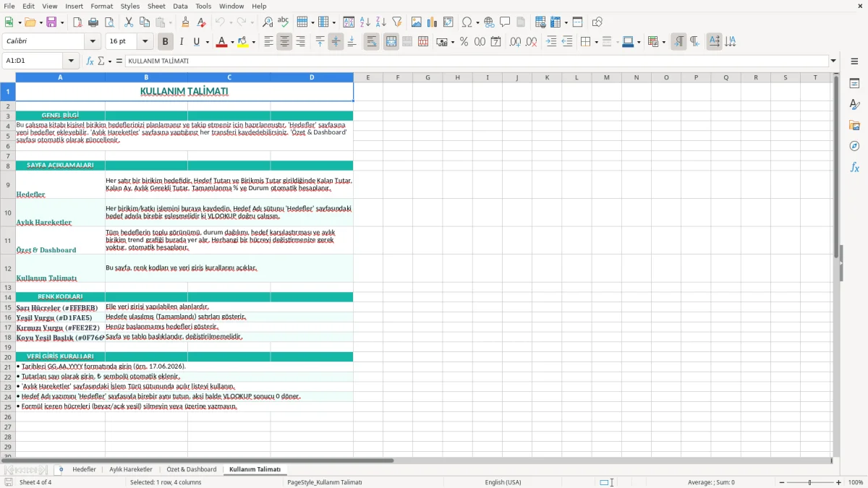Click the Copy icon
Screen dimensions: 868x488
coord(144,22)
